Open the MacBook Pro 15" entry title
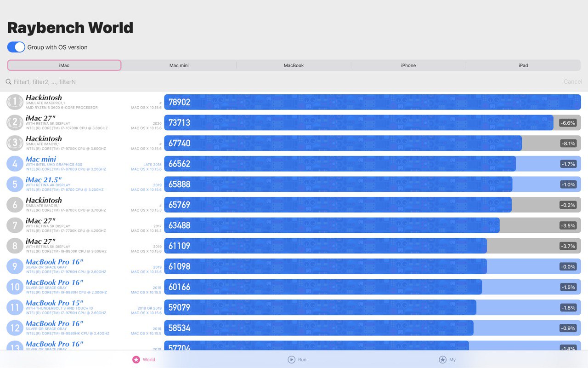 [54, 303]
